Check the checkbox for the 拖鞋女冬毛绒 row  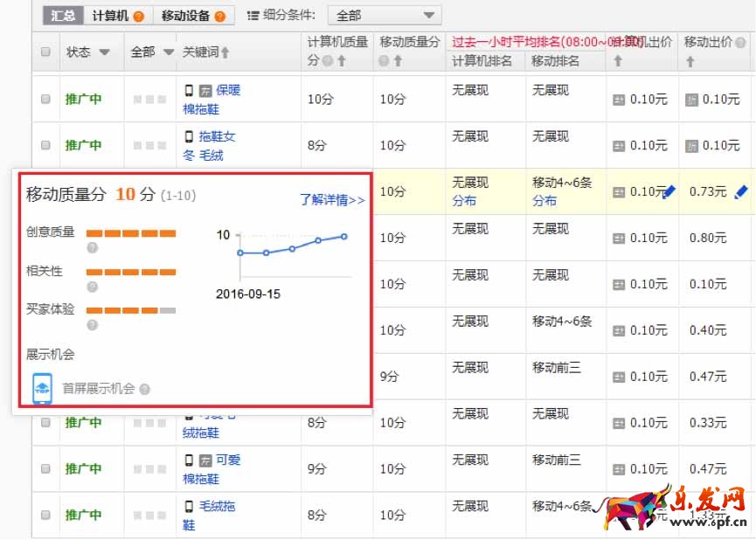tap(45, 144)
